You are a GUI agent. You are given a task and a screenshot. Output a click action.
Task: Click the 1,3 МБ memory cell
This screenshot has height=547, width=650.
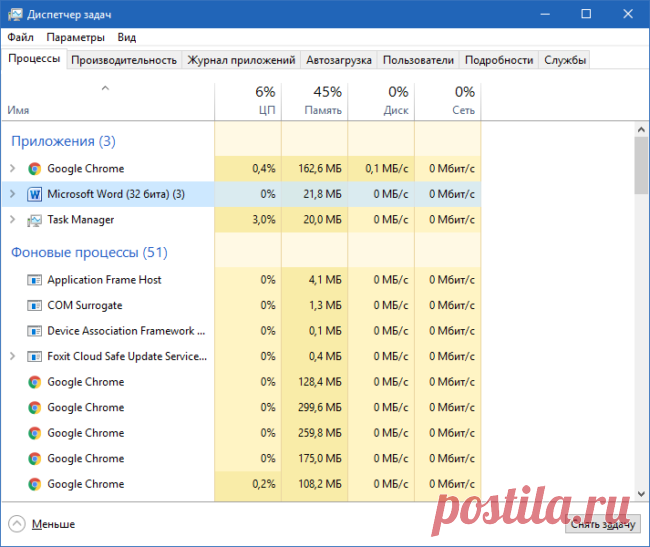[315, 305]
